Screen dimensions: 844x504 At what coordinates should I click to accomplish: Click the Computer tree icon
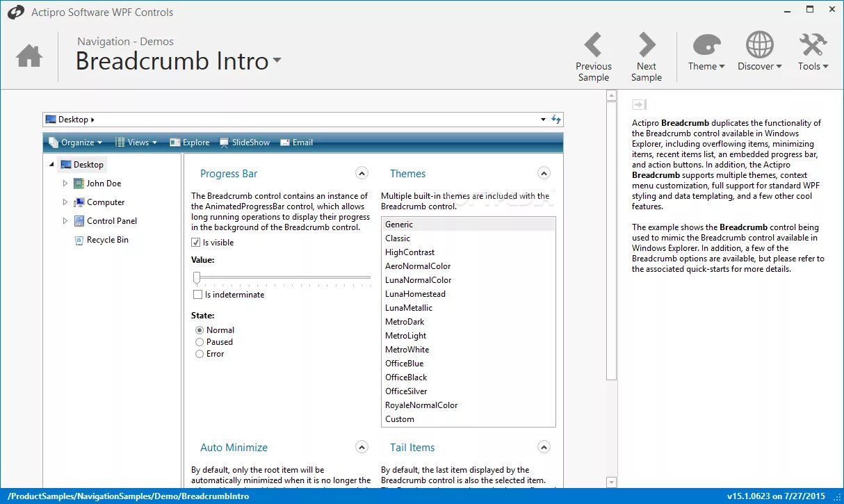(x=79, y=202)
